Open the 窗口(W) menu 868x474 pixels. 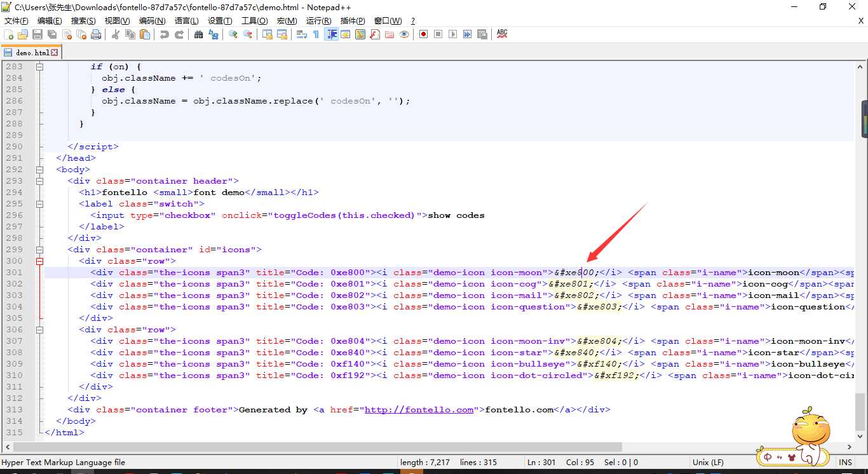388,21
